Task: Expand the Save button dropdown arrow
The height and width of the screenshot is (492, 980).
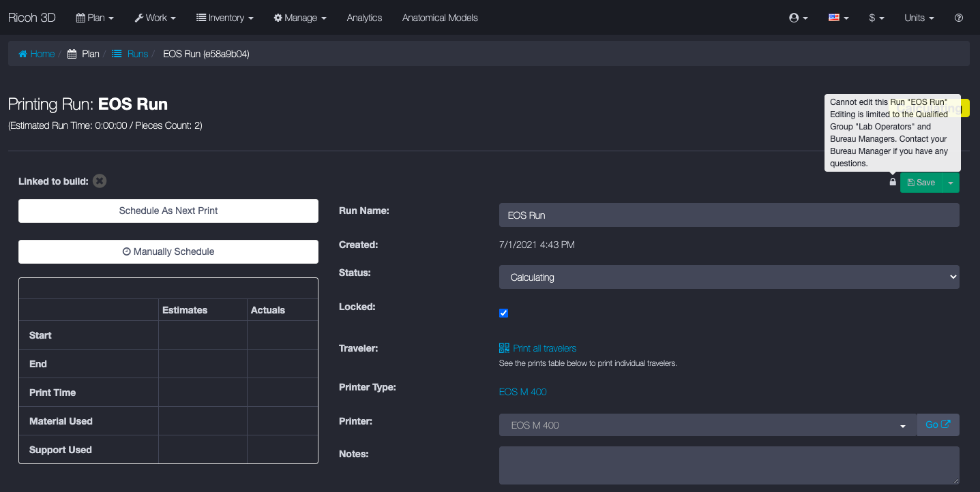Action: 951,183
